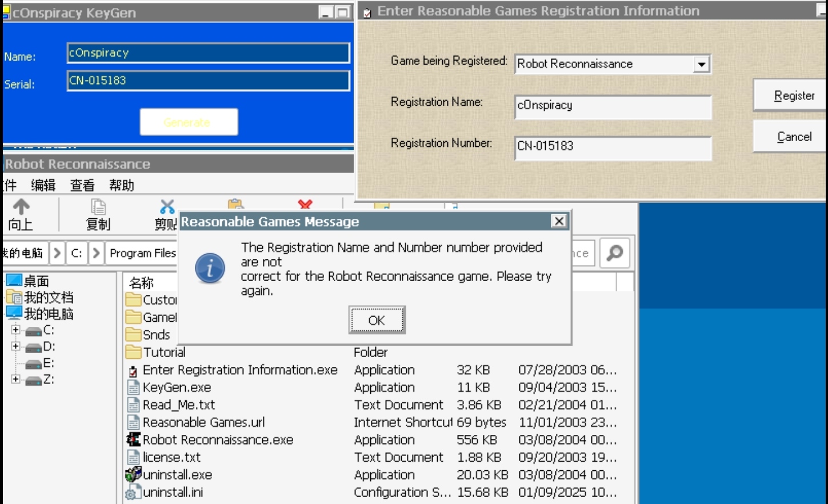Click the 556 KB size cell
Screen dimensions: 828x504
(x=477, y=440)
